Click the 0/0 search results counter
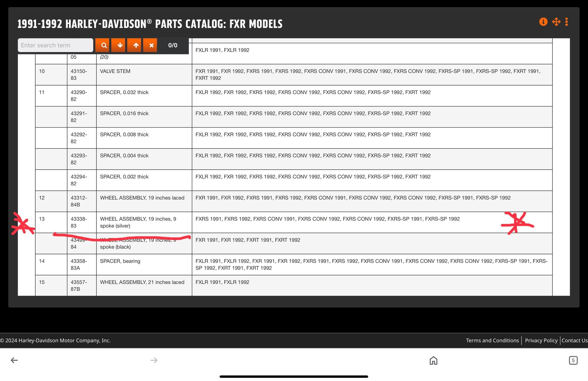The height and width of the screenshot is (381, 588). coord(173,45)
